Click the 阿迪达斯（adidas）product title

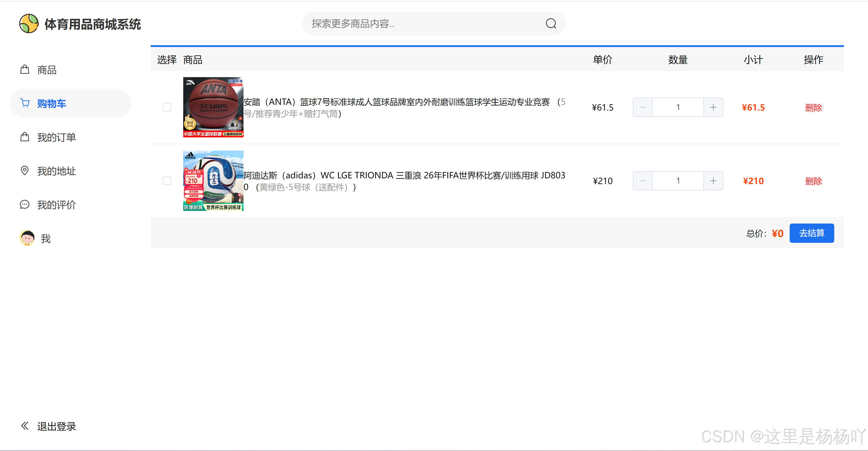[x=404, y=181]
